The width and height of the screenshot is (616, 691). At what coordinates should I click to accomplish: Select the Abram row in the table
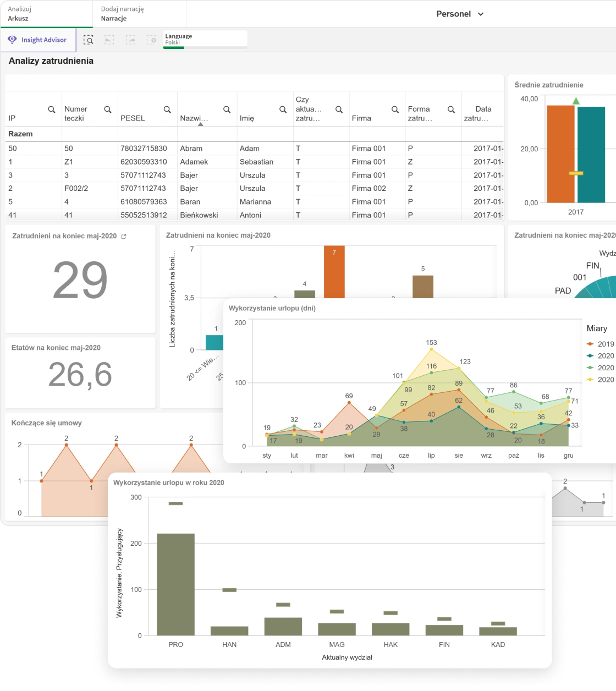[191, 149]
